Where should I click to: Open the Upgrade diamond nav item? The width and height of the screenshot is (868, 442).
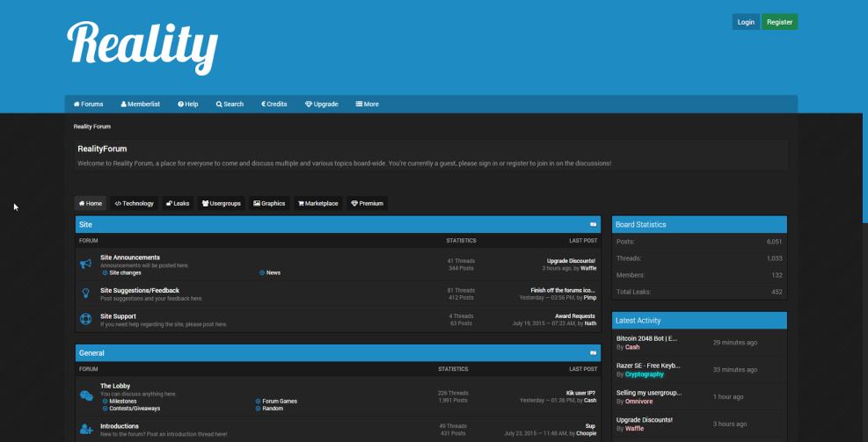322,104
